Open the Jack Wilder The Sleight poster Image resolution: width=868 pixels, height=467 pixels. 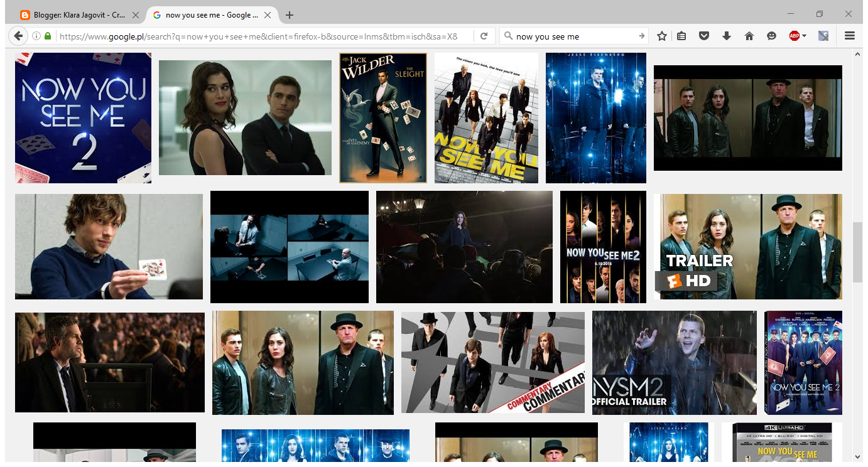tap(383, 118)
